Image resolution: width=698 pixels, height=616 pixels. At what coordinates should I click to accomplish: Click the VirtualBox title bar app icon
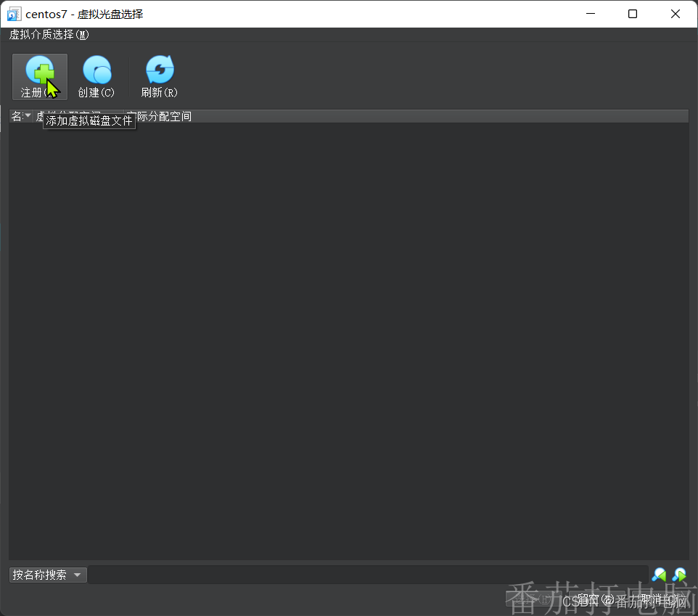[x=14, y=15]
